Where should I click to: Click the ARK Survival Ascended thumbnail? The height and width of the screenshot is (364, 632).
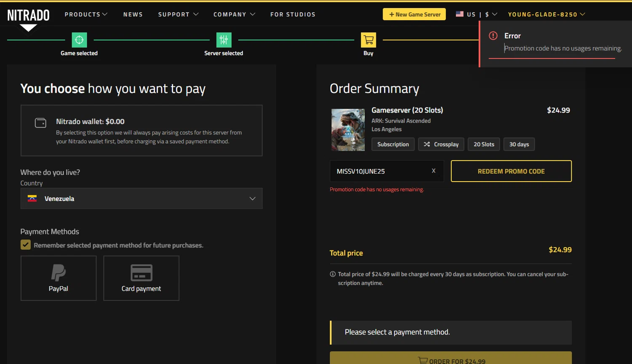(348, 130)
